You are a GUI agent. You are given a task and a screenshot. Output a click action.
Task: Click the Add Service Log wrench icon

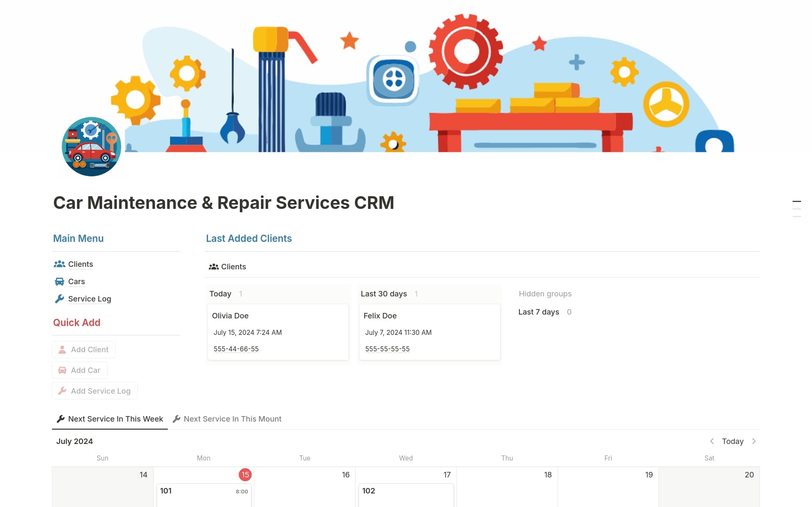(x=62, y=391)
